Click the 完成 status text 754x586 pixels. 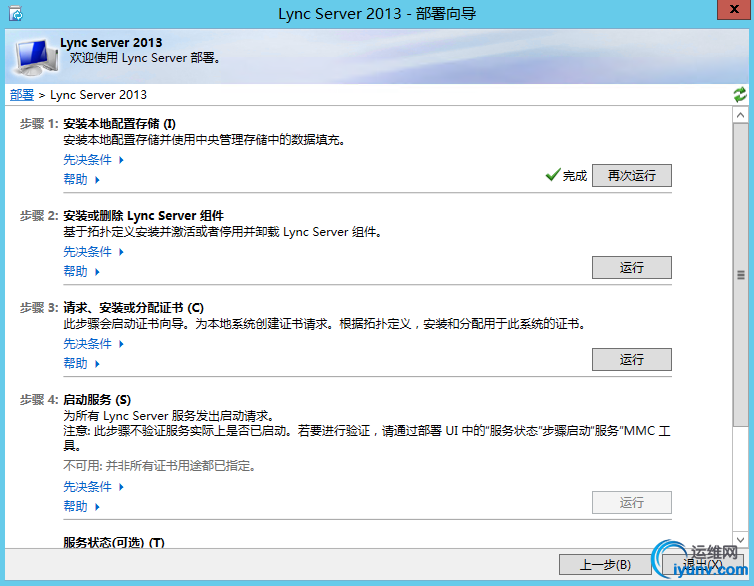tap(575, 176)
